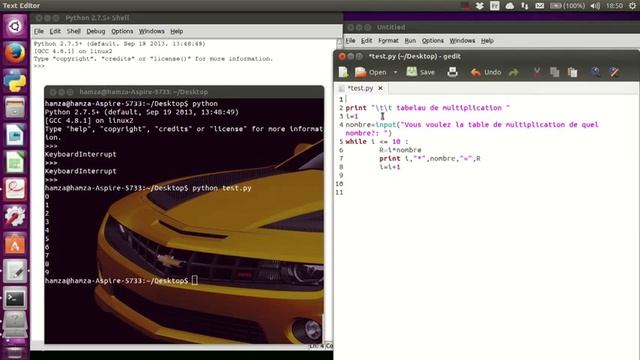
Task: Open Edit menu in Untitled IDLE window
Action: (x=367, y=41)
